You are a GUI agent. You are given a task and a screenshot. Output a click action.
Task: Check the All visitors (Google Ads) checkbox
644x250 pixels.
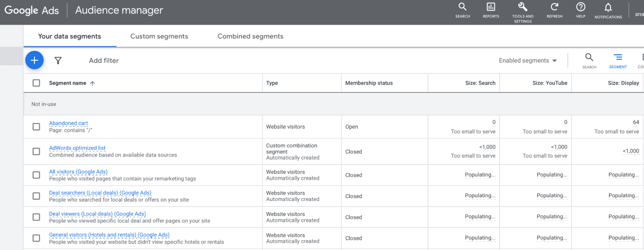click(x=36, y=175)
